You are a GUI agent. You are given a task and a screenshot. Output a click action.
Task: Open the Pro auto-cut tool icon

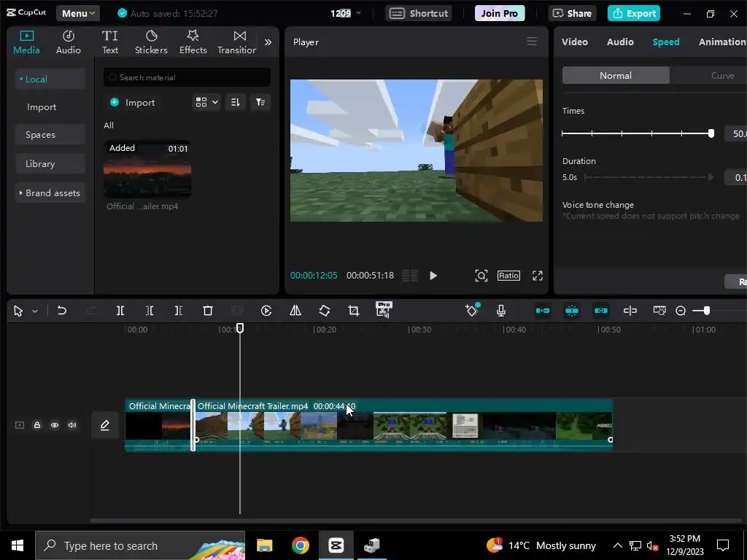coord(384,310)
